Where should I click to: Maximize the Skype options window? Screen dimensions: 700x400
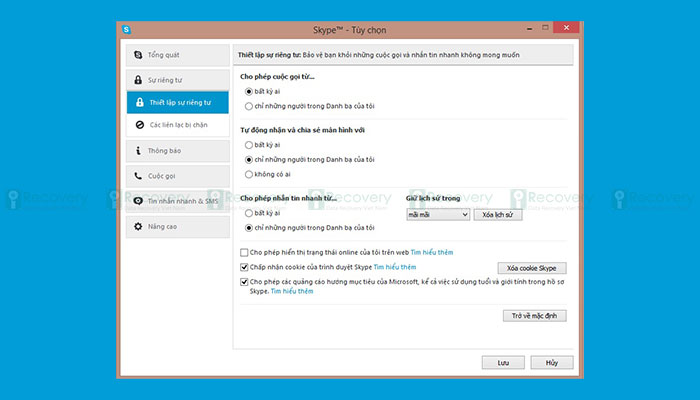(545, 28)
